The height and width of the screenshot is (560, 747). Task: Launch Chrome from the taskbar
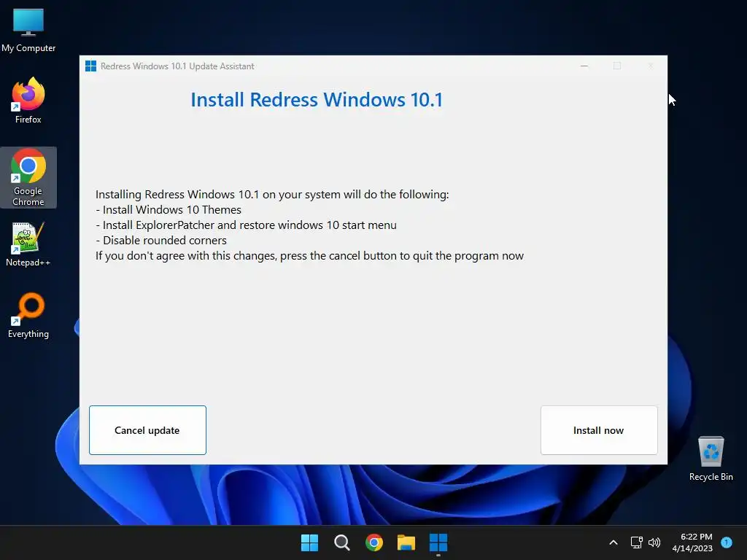374,542
